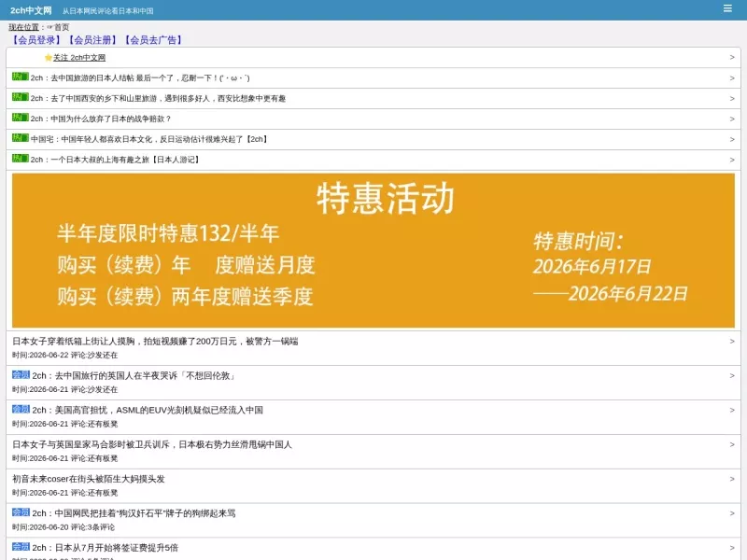Click chevron on 战争赔款 post row
Image resolution: width=747 pixels, height=560 pixels.
[x=732, y=119]
